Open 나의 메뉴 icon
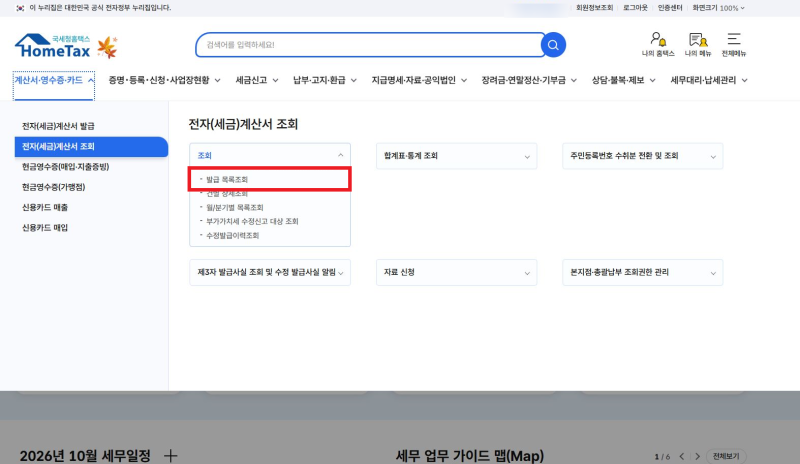 697,44
